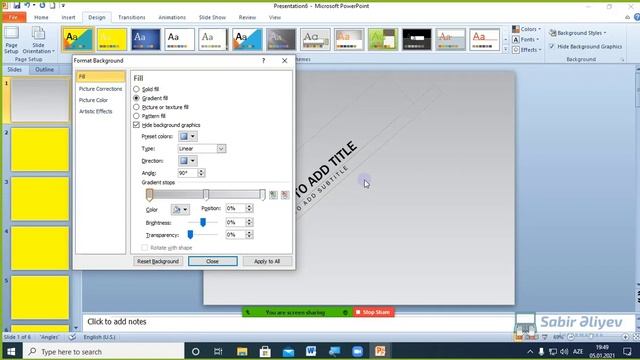Open Microsoft Word from the taskbar
The height and width of the screenshot is (360, 640).
click(311, 351)
